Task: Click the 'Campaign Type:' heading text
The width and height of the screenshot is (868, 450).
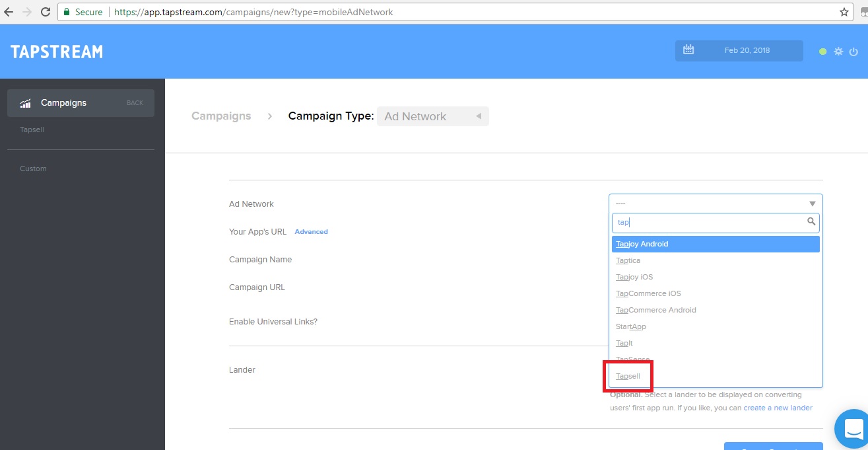Action: point(331,116)
